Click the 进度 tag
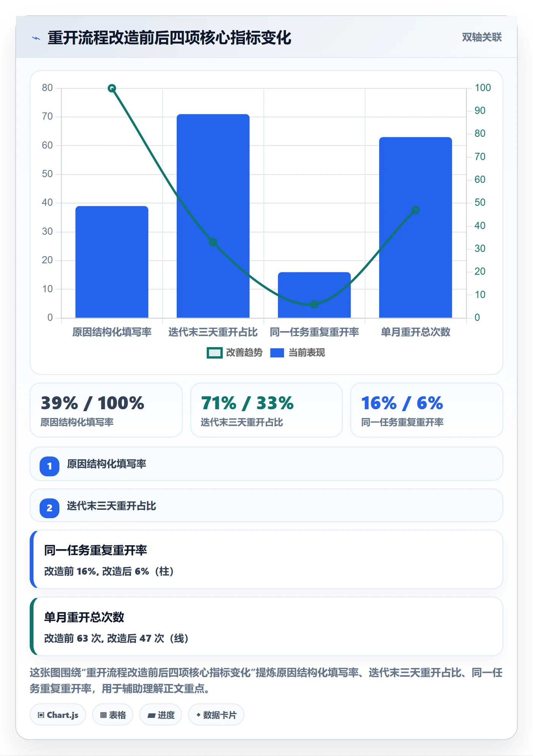 (x=161, y=715)
